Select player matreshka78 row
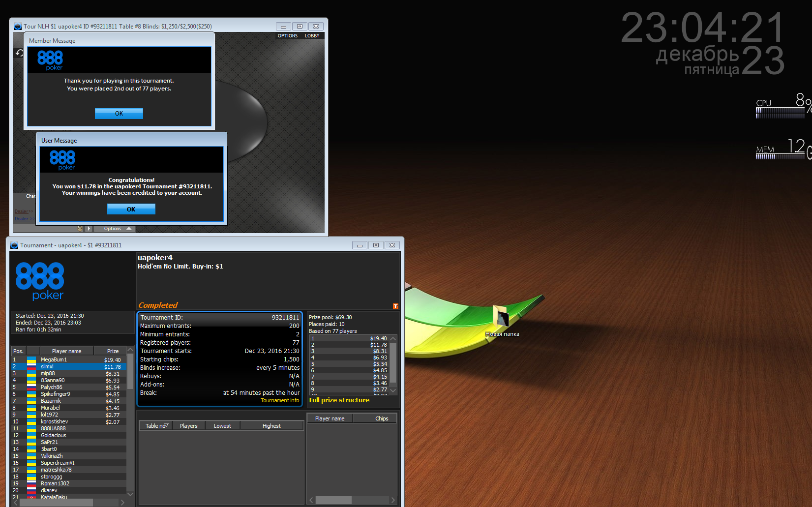This screenshot has height=507, width=812. click(69, 470)
